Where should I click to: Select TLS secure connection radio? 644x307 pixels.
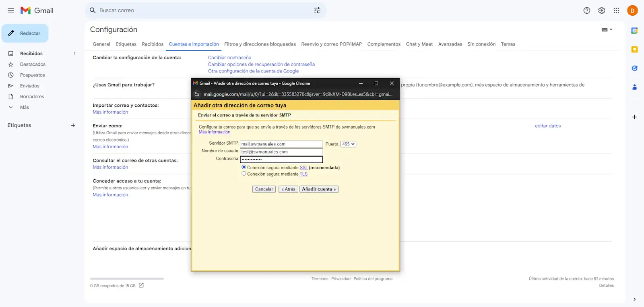tap(244, 174)
